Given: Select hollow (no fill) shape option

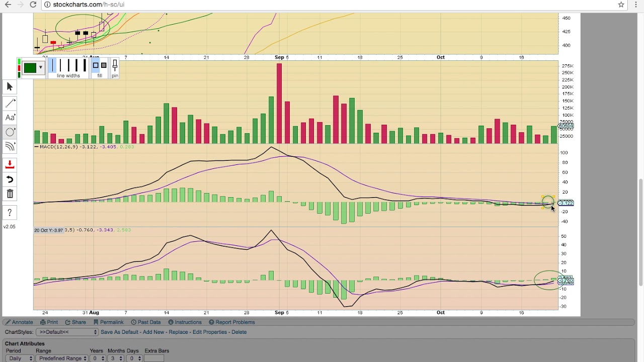Looking at the screenshot, I should point(96,65).
